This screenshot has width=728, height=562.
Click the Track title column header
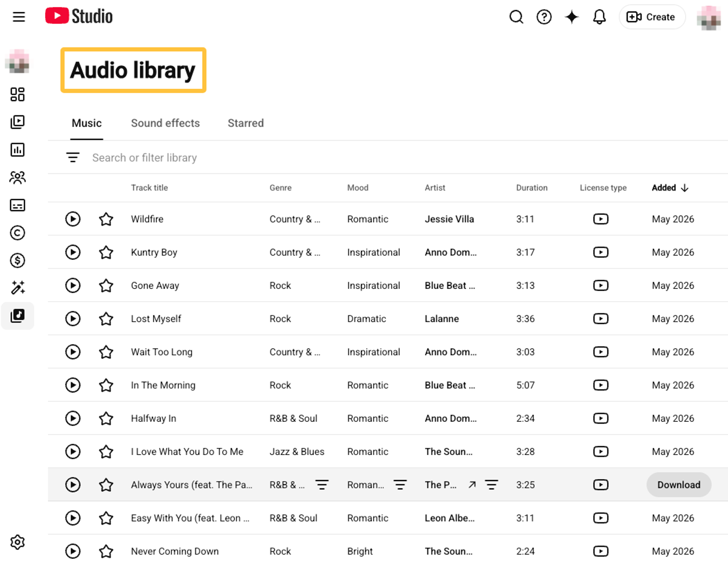[x=149, y=187]
